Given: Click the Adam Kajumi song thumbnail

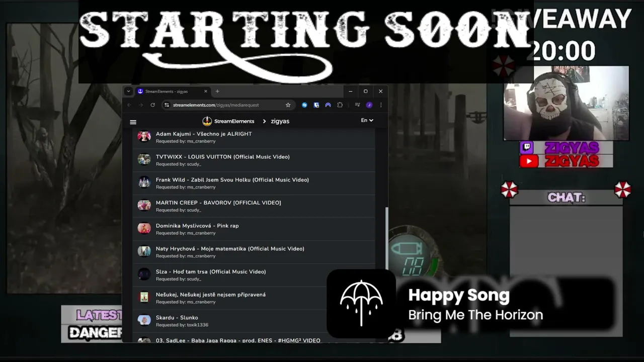Looking at the screenshot, I should pos(144,136).
